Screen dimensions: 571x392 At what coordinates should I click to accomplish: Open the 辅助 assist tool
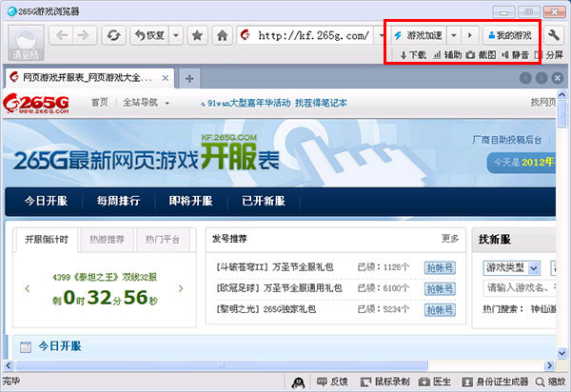(447, 55)
